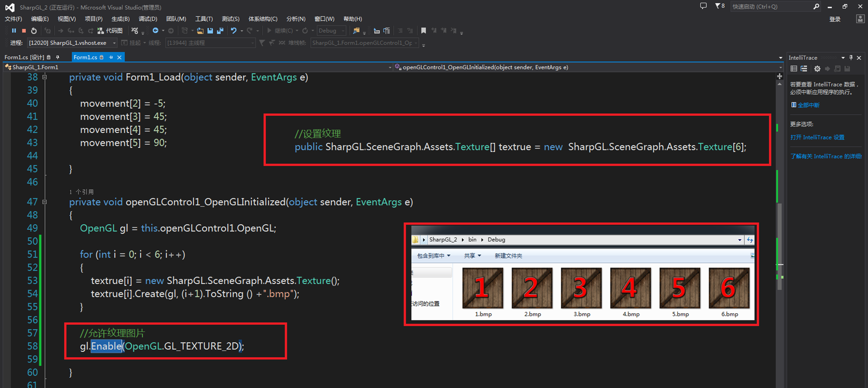Click the 了解有关 IntelliTrace link
The width and height of the screenshot is (868, 388).
pos(826,156)
